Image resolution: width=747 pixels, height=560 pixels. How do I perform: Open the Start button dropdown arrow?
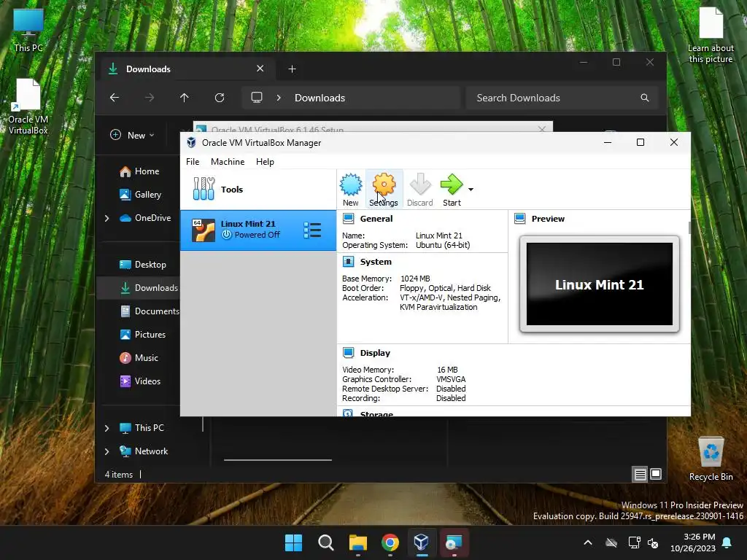click(x=471, y=190)
